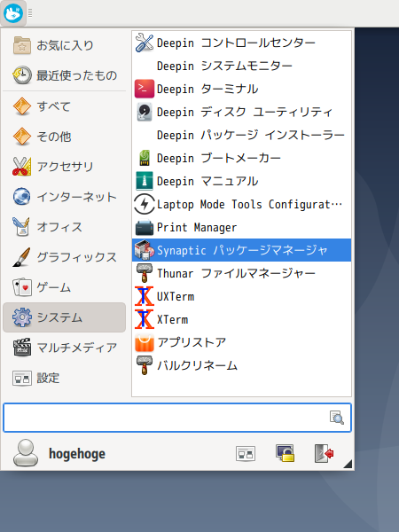Click the アプリストア orange bag icon
The image size is (399, 532).
point(145,342)
